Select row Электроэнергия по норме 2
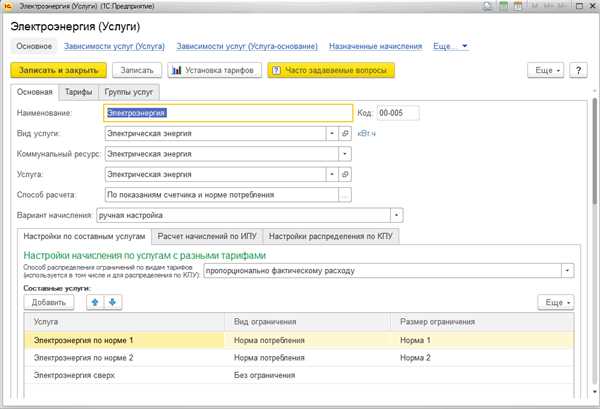Screen dimensions: 600x409 (x=299, y=358)
